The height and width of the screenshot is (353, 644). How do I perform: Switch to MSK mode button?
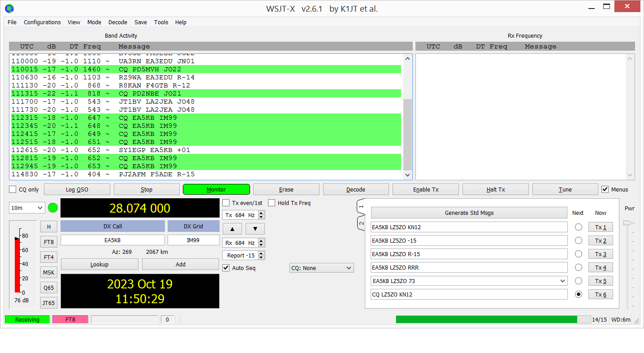tap(48, 273)
